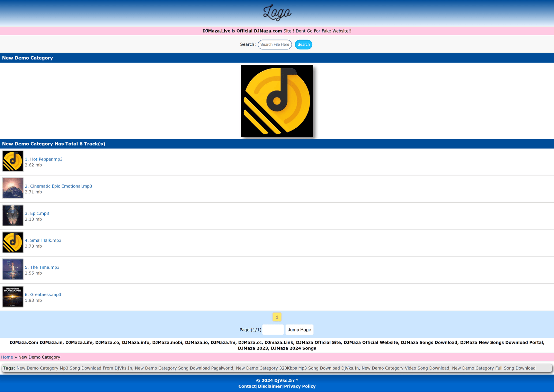The height and width of the screenshot is (392, 554).
Task: Go to Home via breadcrumb
Action: point(7,357)
